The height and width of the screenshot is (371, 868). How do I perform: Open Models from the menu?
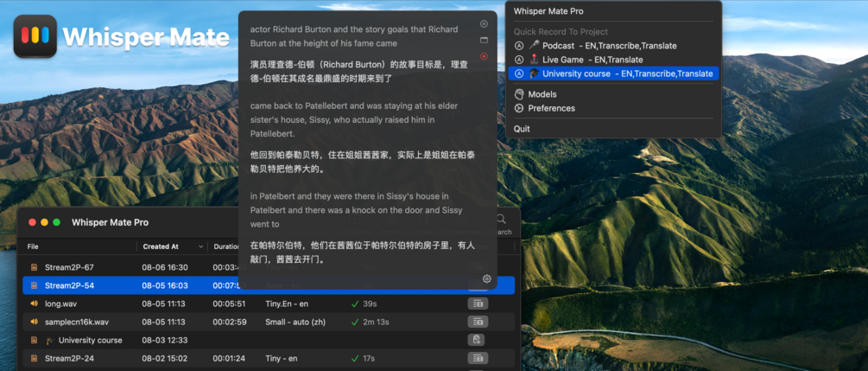click(x=613, y=94)
